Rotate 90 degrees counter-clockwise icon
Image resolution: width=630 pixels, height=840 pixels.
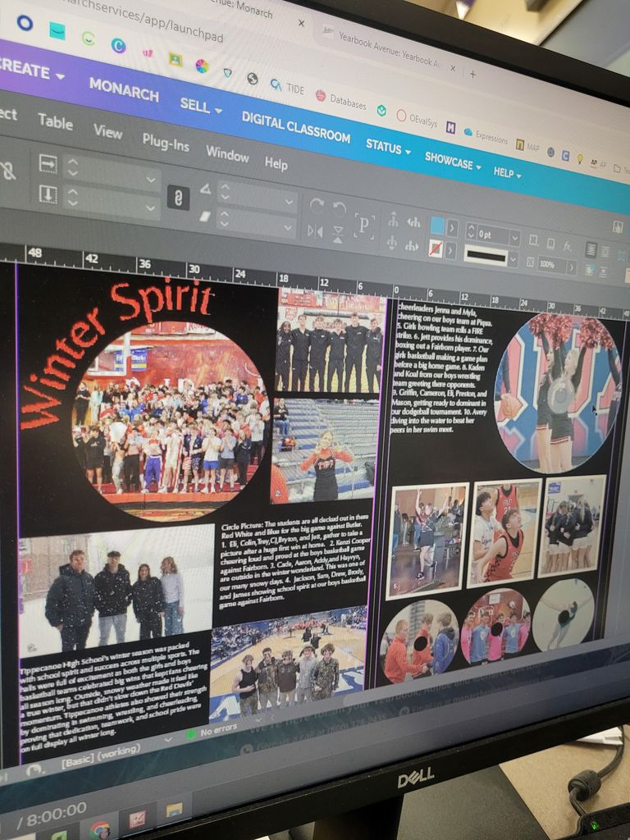339,209
